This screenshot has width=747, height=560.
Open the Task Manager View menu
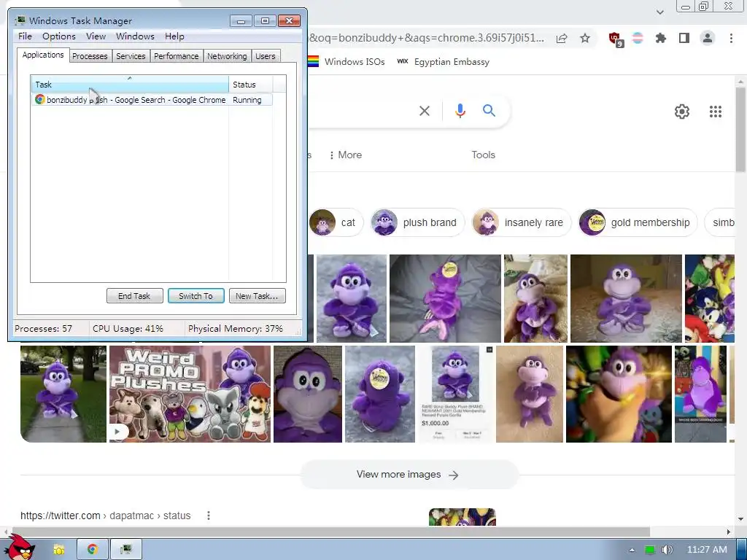click(x=96, y=36)
